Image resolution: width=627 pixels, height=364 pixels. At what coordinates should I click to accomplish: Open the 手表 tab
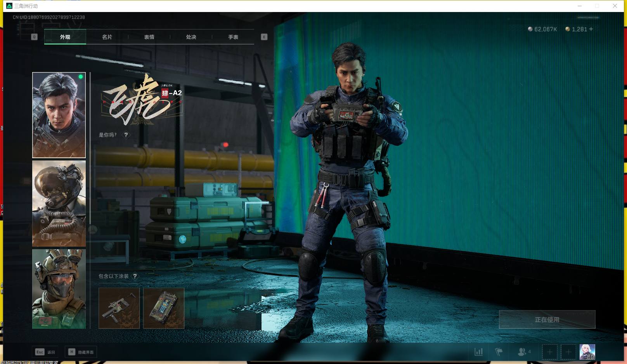(x=233, y=37)
